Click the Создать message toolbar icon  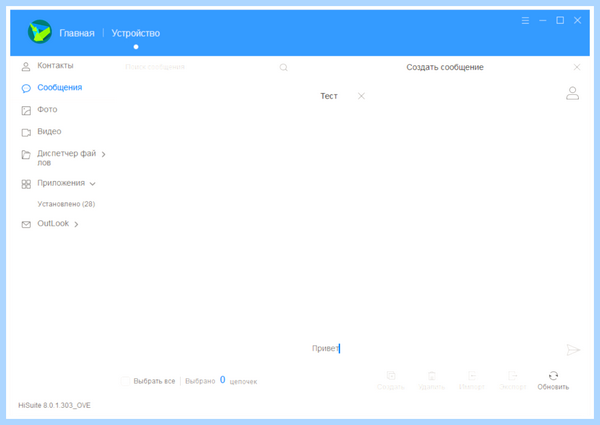coord(391,376)
